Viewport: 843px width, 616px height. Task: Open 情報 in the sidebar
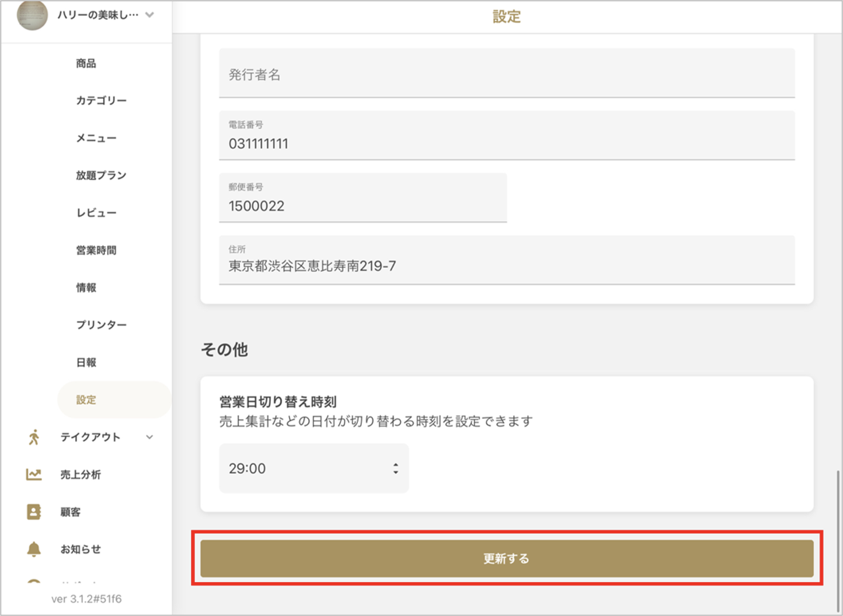(x=86, y=288)
